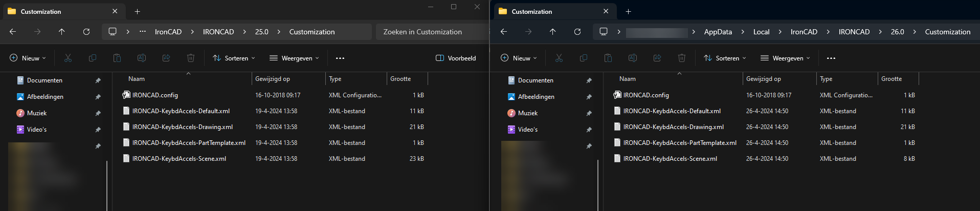Click Paste icon in left window toolbar
980x211 pixels.
click(x=117, y=58)
